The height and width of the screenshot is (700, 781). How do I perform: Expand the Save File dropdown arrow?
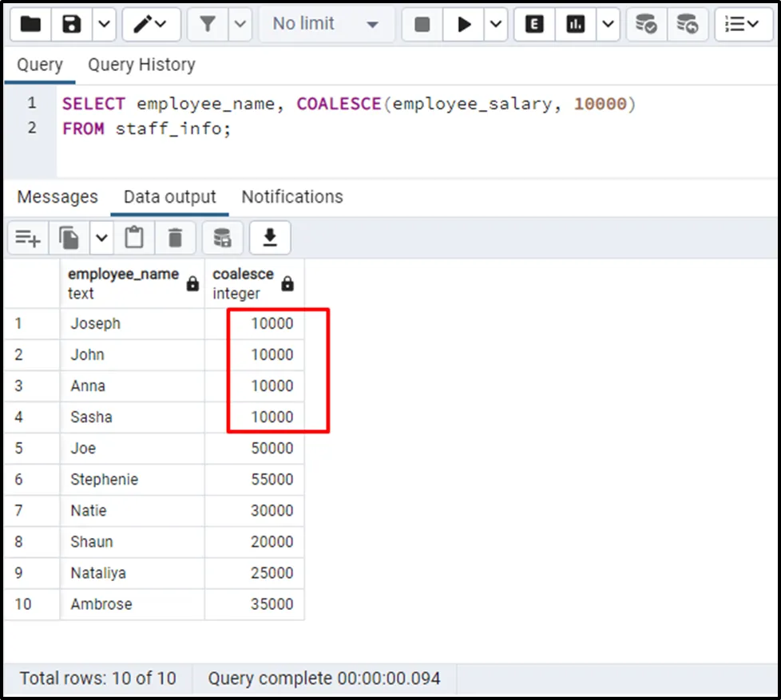pyautogui.click(x=104, y=24)
